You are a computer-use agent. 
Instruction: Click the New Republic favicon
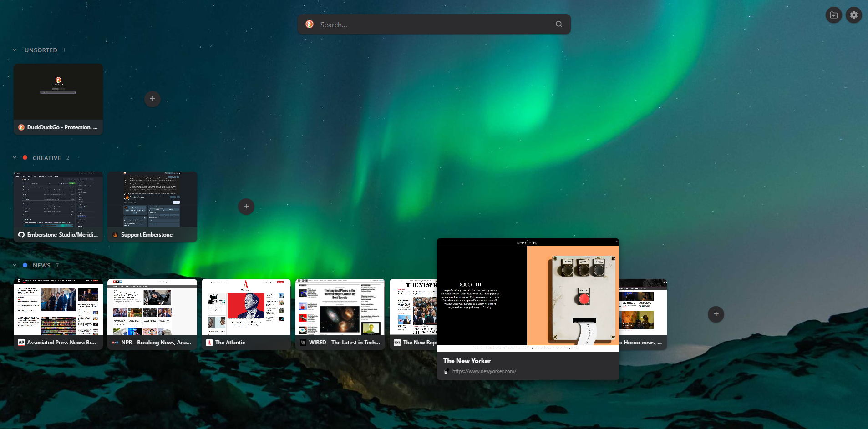pos(397,343)
